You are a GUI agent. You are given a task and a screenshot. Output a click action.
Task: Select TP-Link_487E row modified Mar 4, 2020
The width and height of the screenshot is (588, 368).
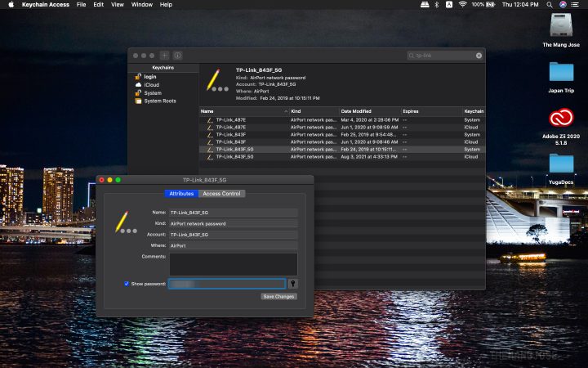(x=342, y=120)
